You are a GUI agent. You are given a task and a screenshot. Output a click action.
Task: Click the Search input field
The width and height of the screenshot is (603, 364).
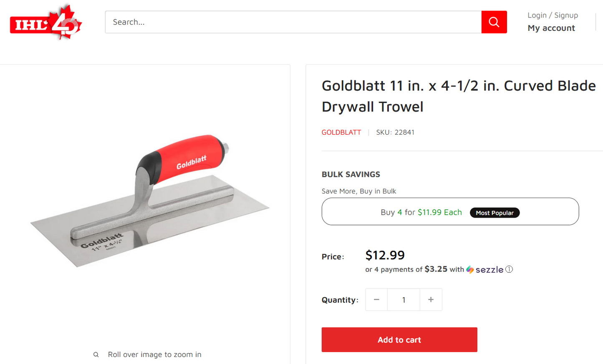coord(292,22)
